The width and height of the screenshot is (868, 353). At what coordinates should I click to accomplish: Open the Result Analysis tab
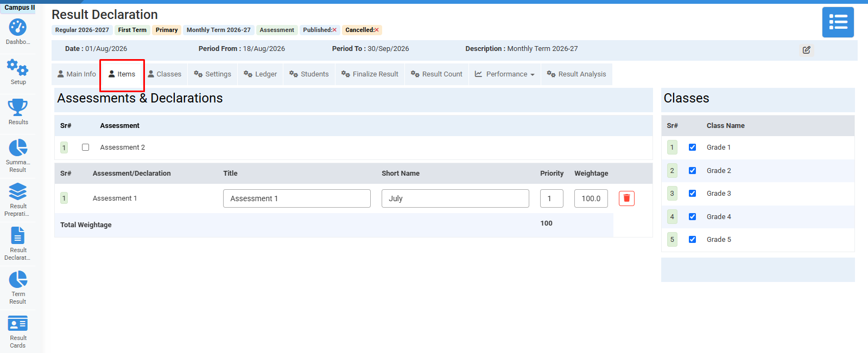(x=576, y=74)
